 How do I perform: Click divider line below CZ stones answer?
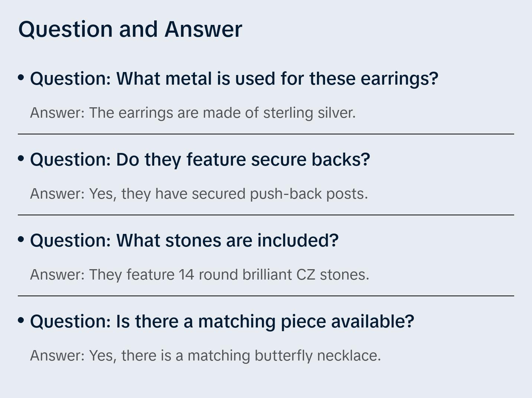tap(266, 296)
